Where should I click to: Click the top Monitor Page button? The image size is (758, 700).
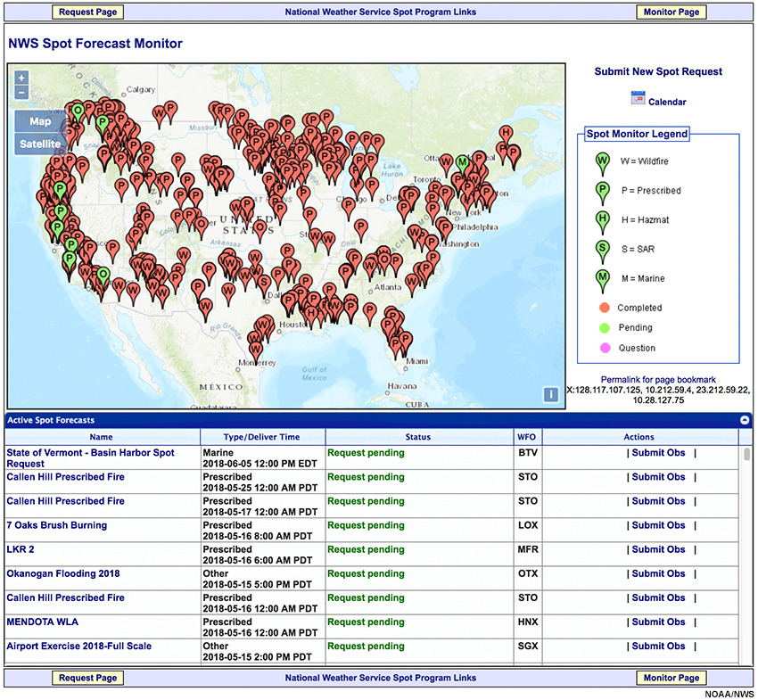point(671,12)
